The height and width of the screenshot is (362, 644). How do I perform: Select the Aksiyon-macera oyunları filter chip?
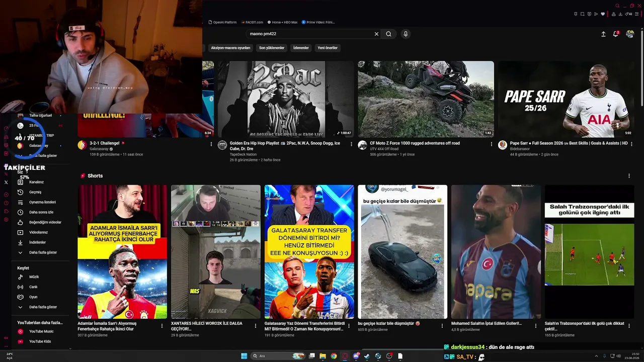[230, 48]
